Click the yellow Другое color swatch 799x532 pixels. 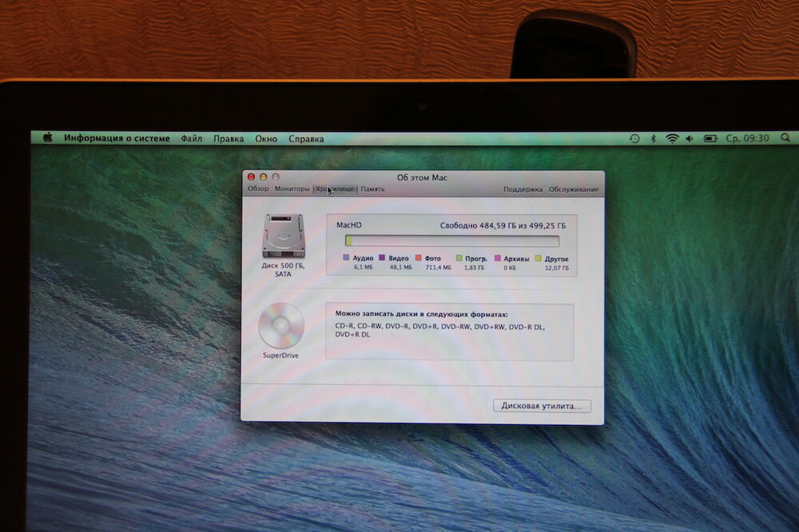539,258
